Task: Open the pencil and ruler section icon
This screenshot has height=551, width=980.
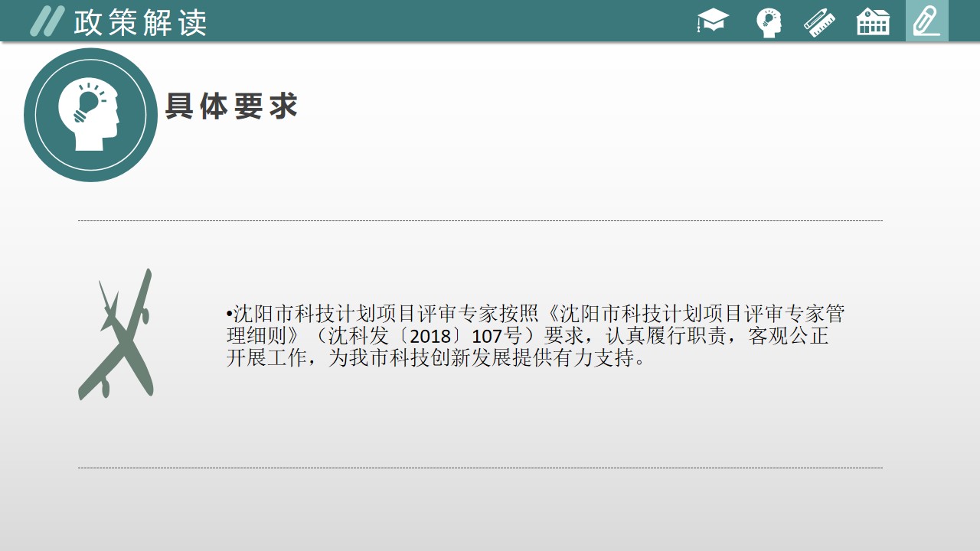Action: (819, 21)
